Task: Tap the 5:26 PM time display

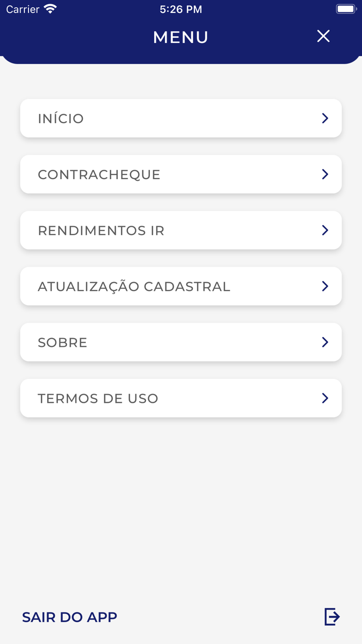Action: pyautogui.click(x=181, y=8)
